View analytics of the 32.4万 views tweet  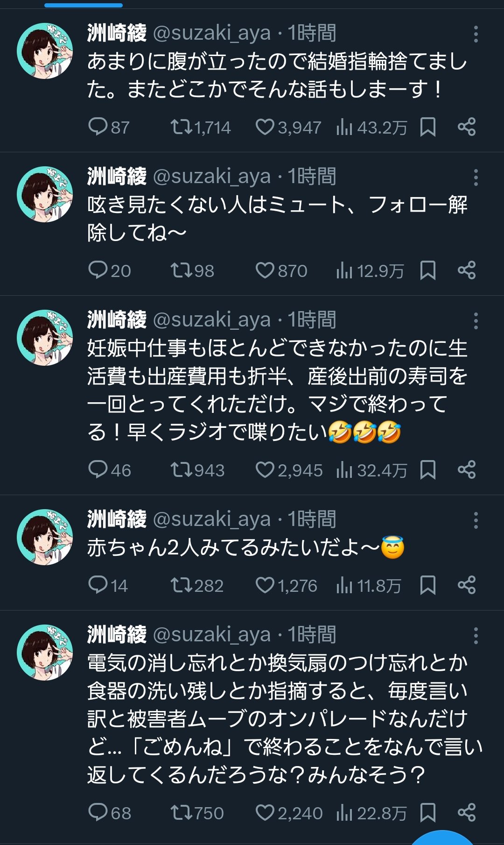tap(344, 470)
